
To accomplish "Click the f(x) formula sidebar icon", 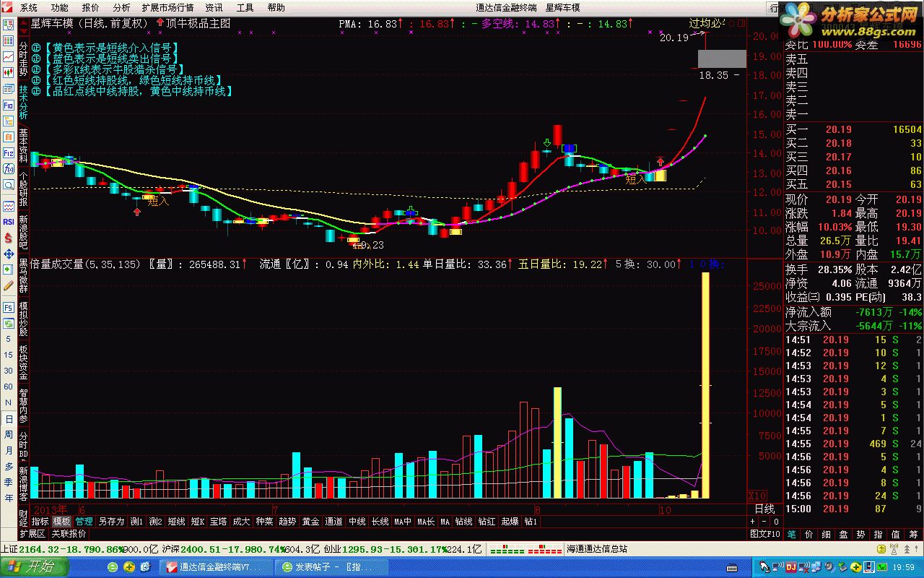I will pyautogui.click(x=8, y=168).
